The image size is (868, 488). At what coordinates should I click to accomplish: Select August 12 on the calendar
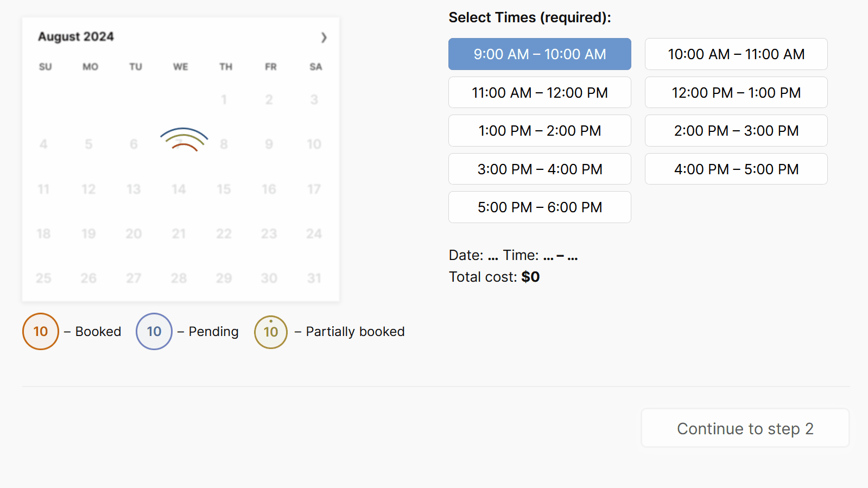point(88,189)
